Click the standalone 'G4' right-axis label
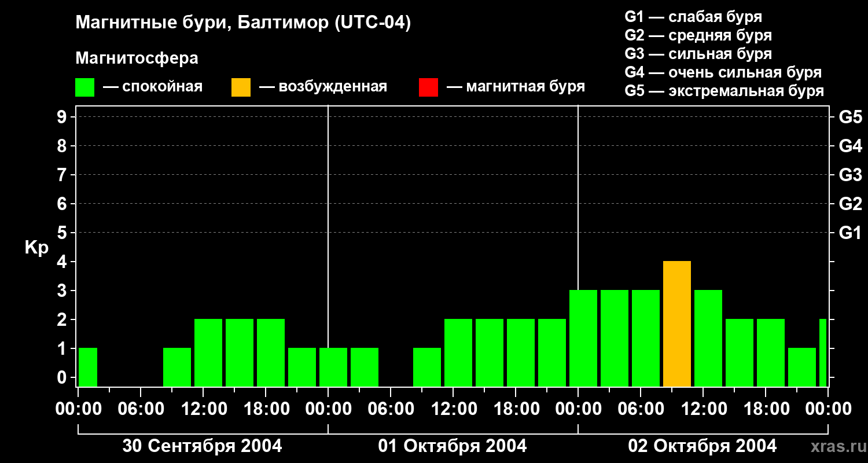The image size is (868, 463). tap(850, 146)
